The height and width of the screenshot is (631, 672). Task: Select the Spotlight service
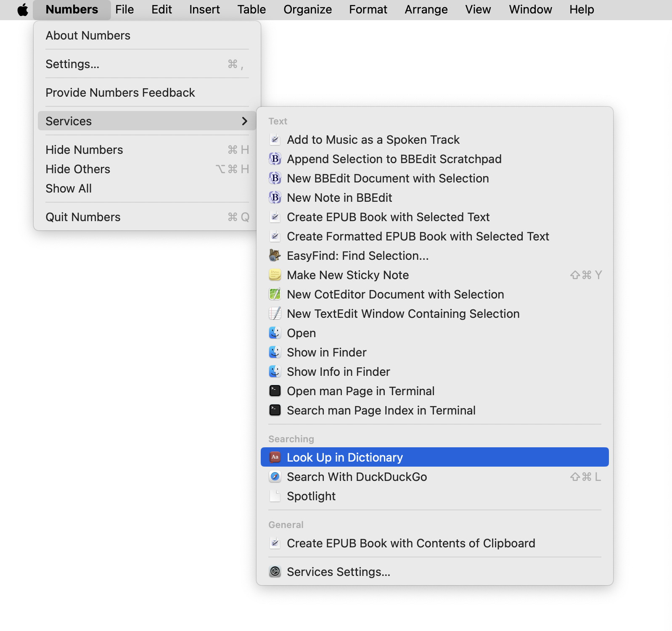(435, 496)
